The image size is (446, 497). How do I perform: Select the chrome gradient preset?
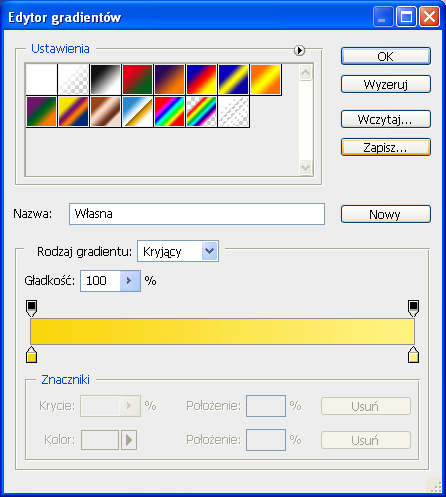137,112
